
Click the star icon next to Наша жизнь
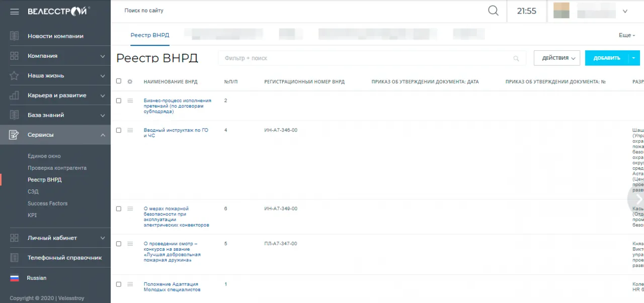click(x=14, y=76)
